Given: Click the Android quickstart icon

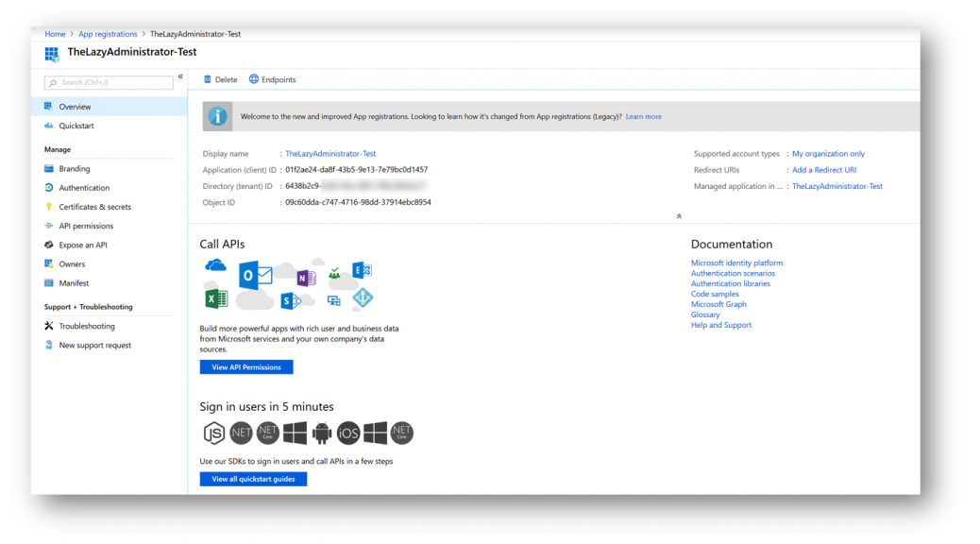Looking at the screenshot, I should 321,433.
